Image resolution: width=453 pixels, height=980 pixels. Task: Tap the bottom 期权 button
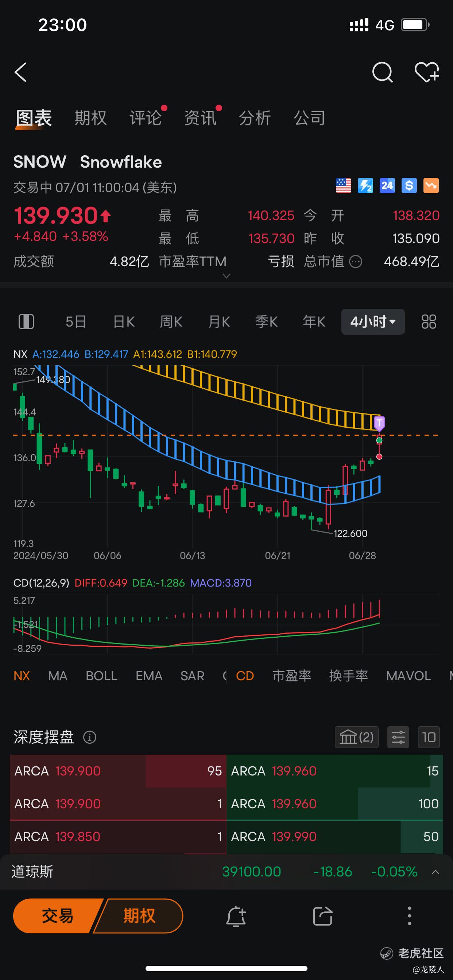pyautogui.click(x=139, y=916)
